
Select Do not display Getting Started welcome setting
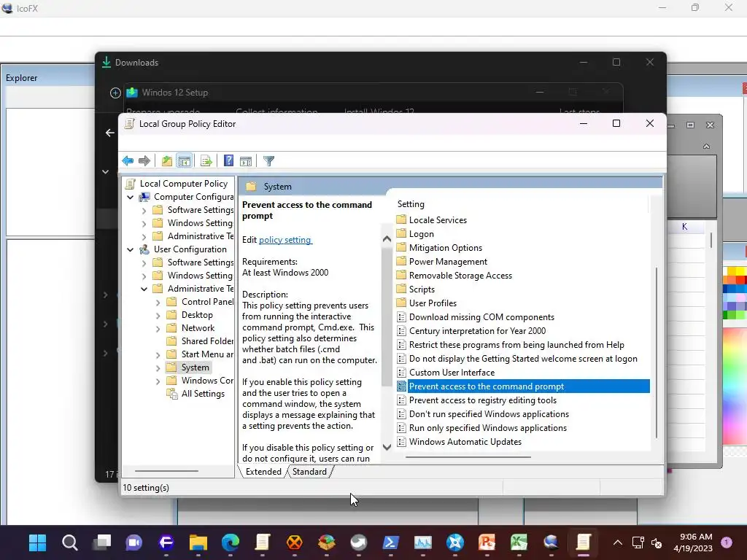[523, 359]
